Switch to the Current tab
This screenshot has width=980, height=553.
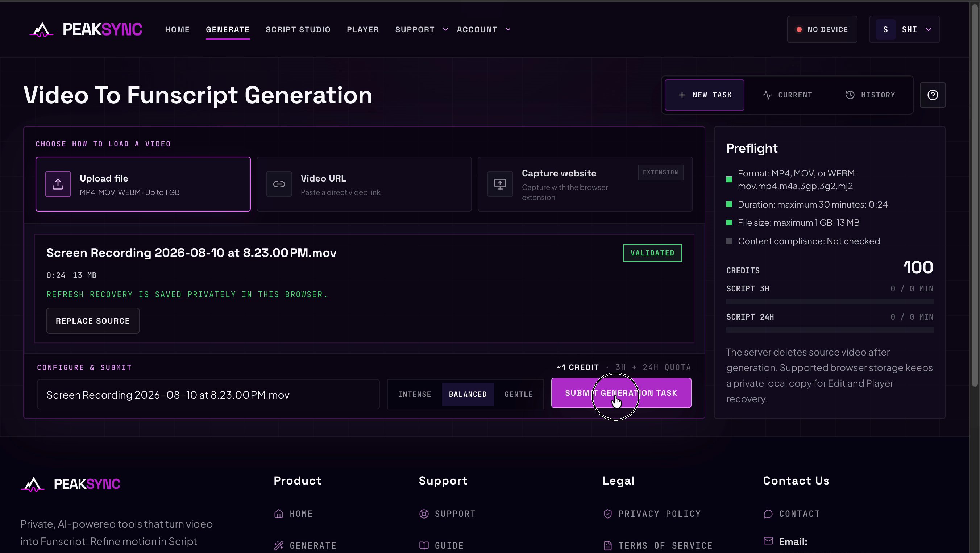787,95
